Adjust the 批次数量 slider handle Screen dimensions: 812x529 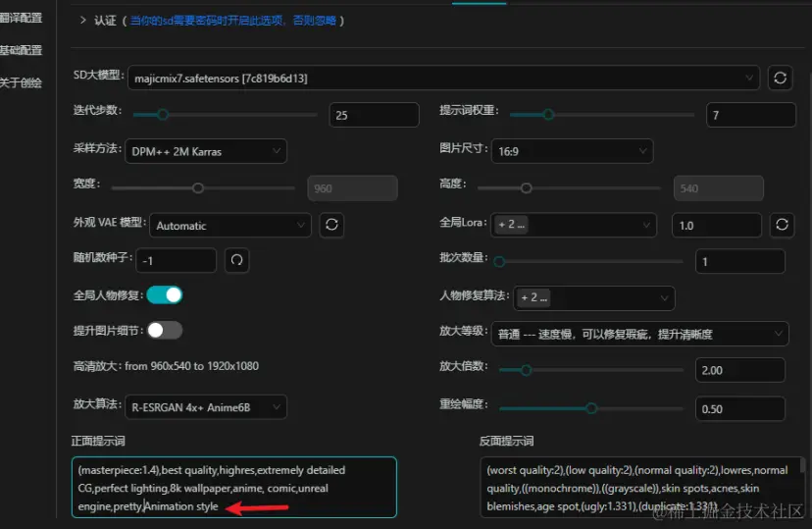click(499, 261)
